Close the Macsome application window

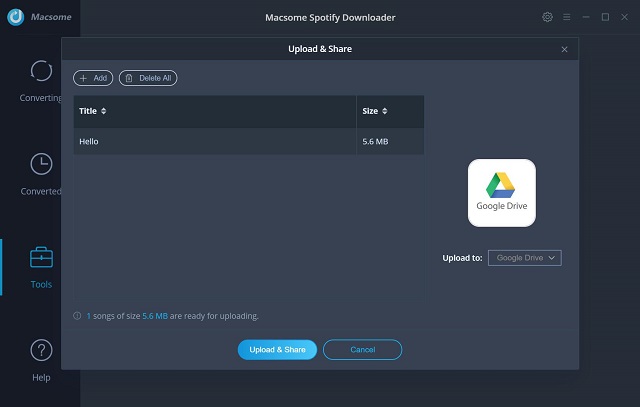pos(624,17)
